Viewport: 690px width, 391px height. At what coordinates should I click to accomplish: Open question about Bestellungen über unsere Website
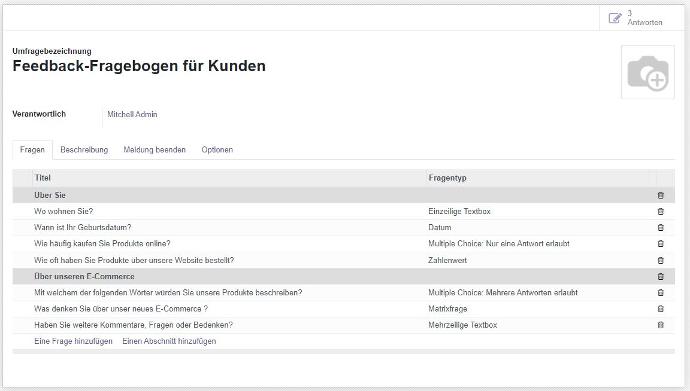[134, 260]
